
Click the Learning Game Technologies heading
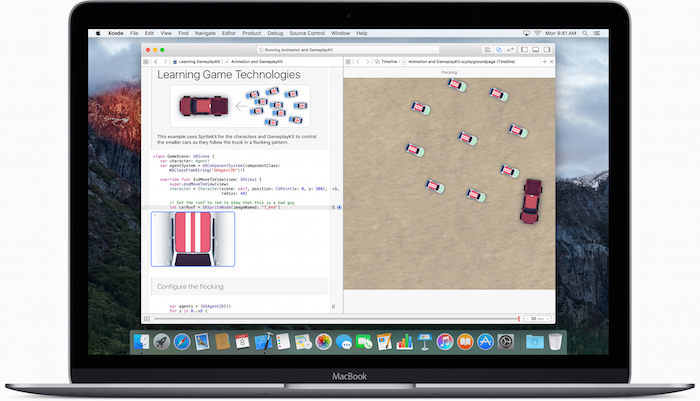coord(229,75)
